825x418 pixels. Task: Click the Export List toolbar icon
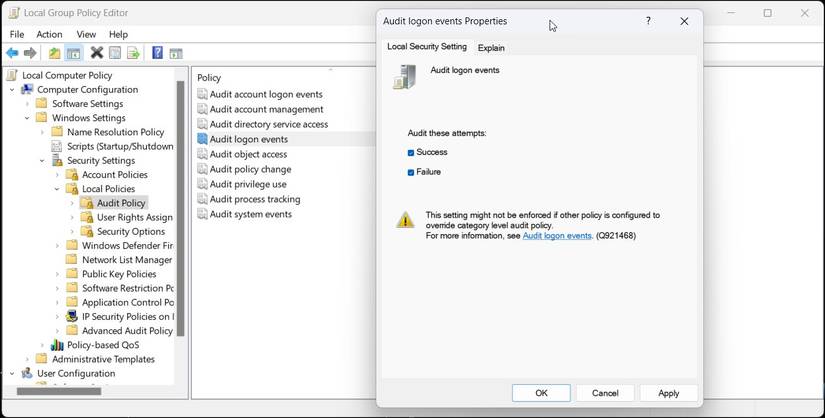[x=133, y=53]
